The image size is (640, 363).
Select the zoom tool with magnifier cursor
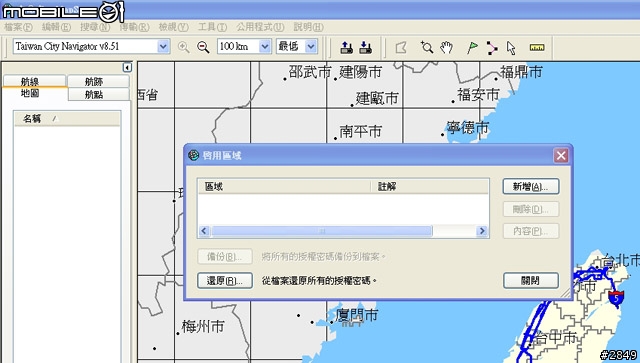427,47
